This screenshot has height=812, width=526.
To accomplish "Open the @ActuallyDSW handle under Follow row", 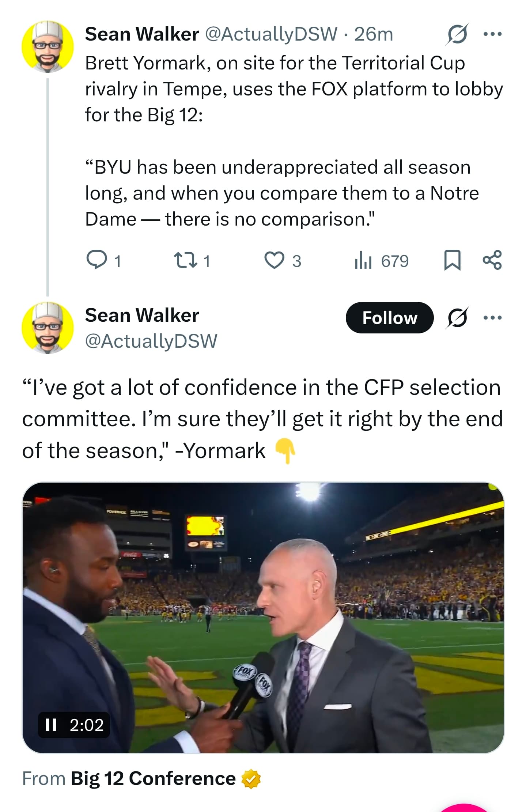I will pyautogui.click(x=151, y=341).
